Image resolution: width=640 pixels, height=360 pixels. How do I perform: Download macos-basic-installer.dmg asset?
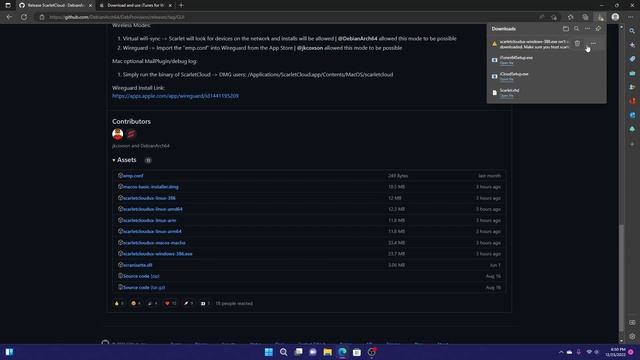[151, 187]
